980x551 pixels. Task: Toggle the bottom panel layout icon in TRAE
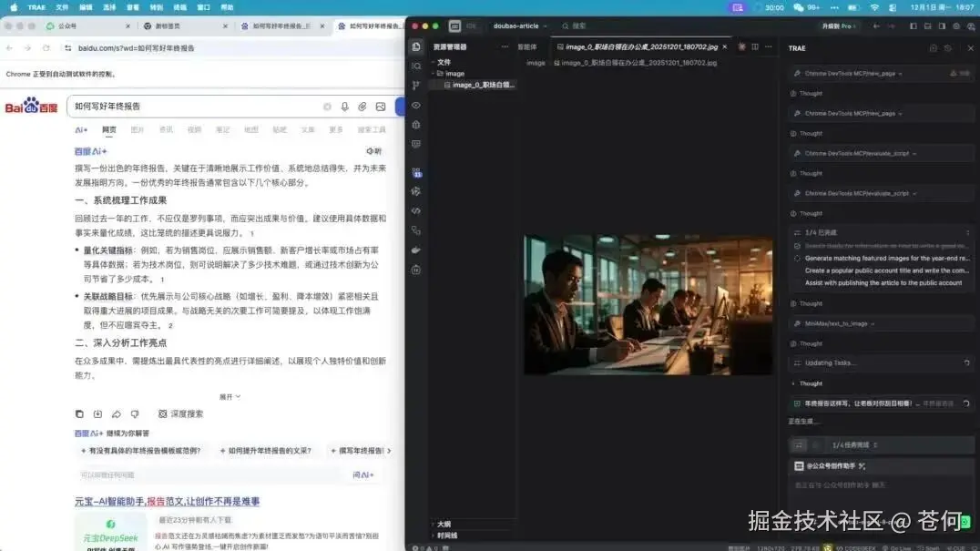pos(927,26)
